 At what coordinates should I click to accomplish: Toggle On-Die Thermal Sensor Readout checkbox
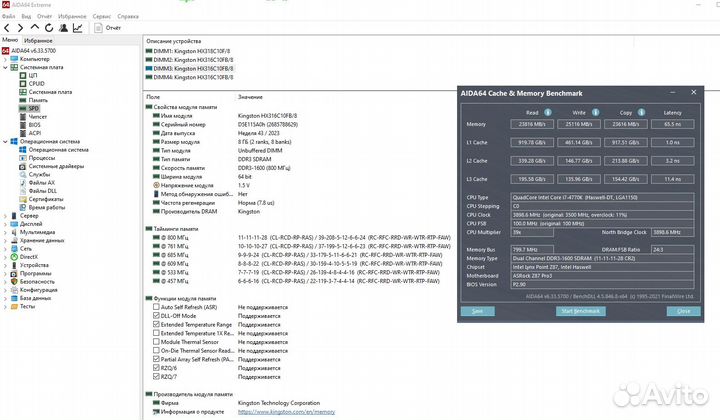click(156, 350)
